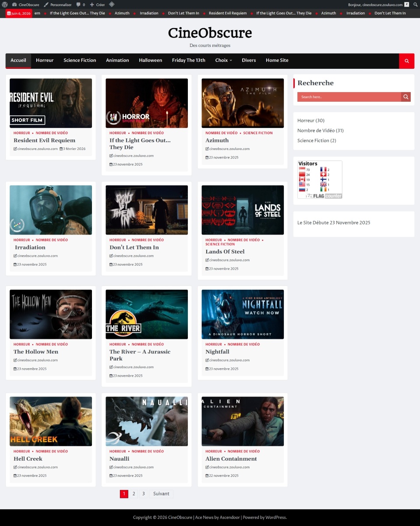Image resolution: width=420 pixels, height=526 pixels.
Task: Click the Visitors flag counter widget
Action: tap(320, 180)
